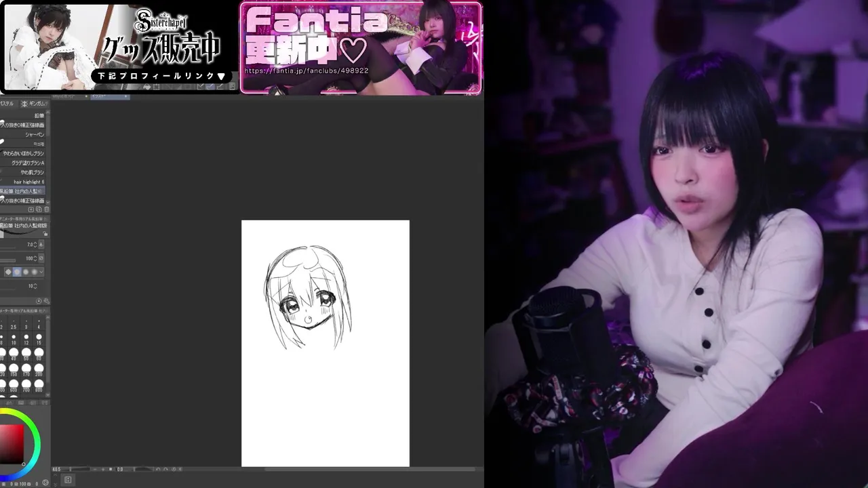868x488 pixels.
Task: Select the third brush hardness preset
Action: (x=26, y=272)
